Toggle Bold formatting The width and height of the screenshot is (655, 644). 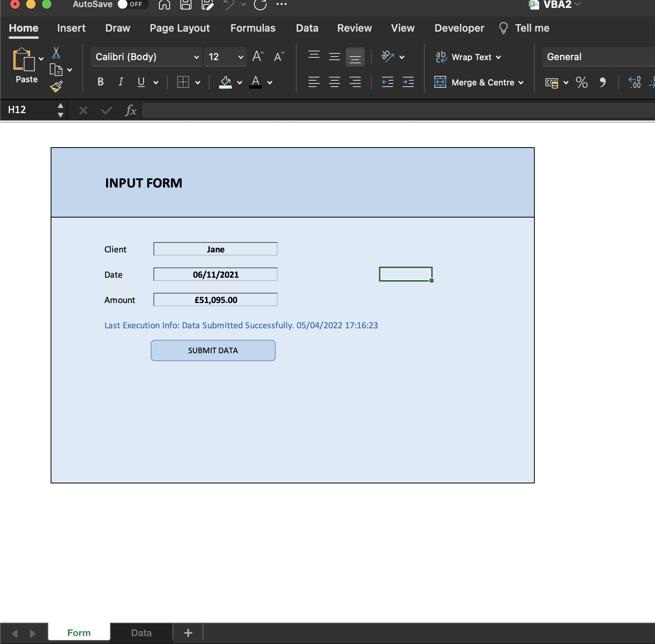(100, 82)
